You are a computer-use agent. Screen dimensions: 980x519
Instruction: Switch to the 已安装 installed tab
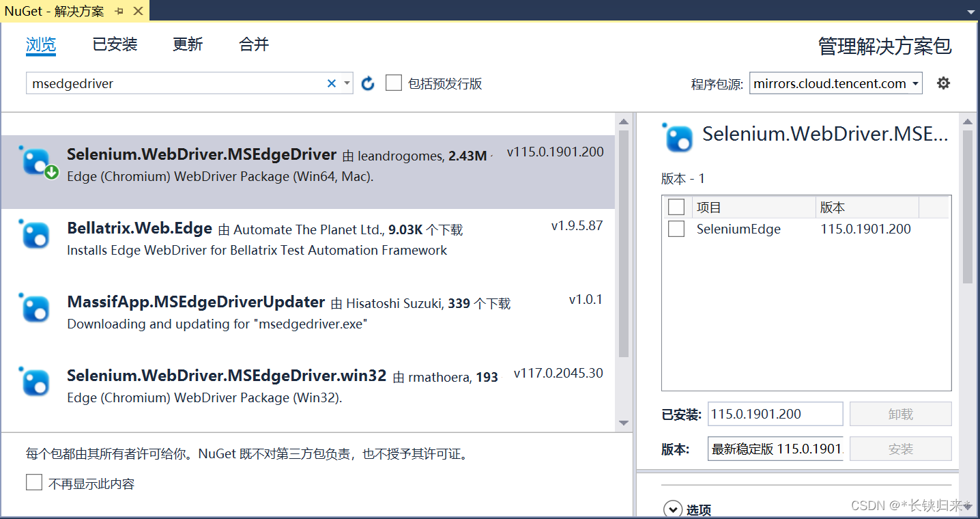[x=115, y=45]
